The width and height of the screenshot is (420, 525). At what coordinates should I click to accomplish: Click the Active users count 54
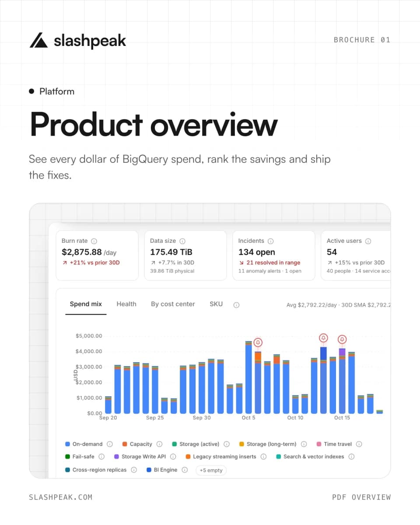click(332, 252)
